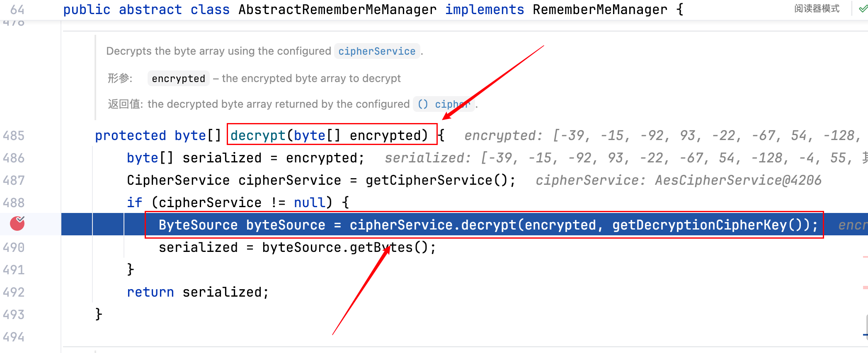
Task: Toggle the red breakpoint on the highlighted line
Action: coord(17,224)
